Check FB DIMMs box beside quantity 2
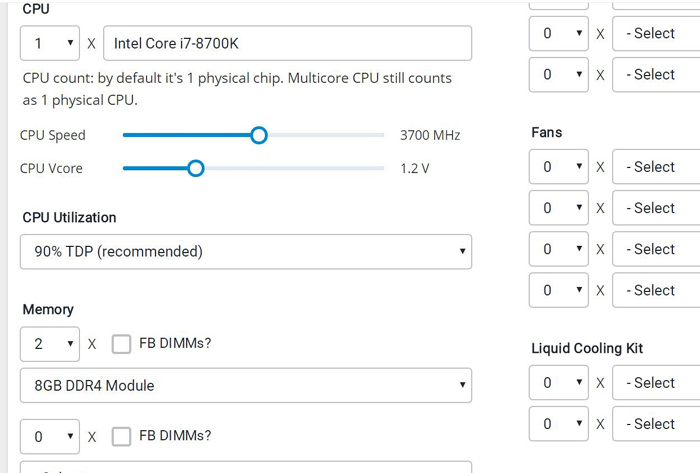 click(121, 344)
